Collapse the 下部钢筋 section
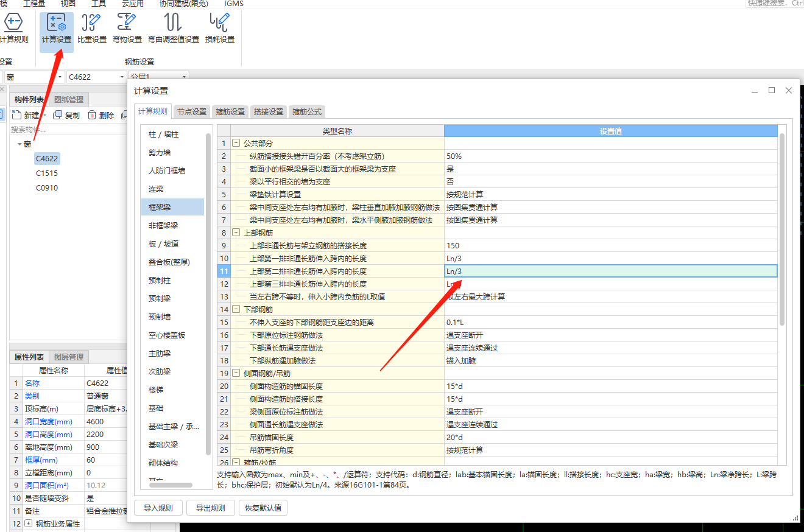The width and height of the screenshot is (804, 532). coord(236,309)
